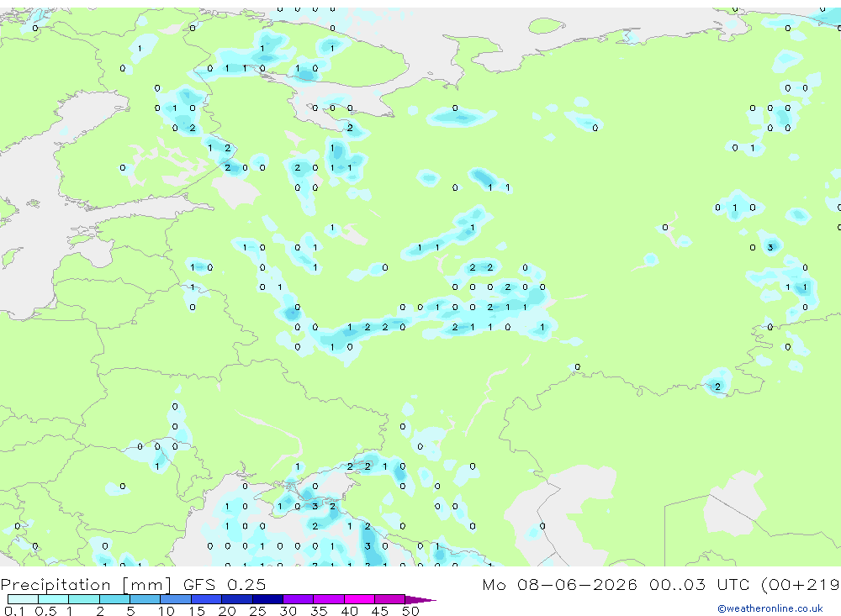Choose the 10 to 15 mm legend swatch

pos(176,599)
